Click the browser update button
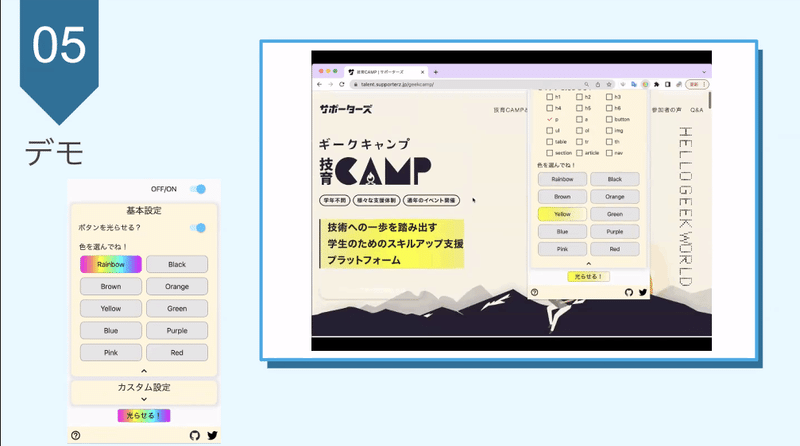The image size is (800, 446). 697,84
